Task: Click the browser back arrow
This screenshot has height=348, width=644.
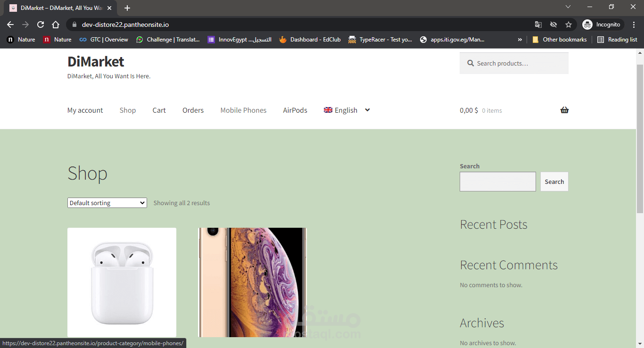Action: coord(10,25)
